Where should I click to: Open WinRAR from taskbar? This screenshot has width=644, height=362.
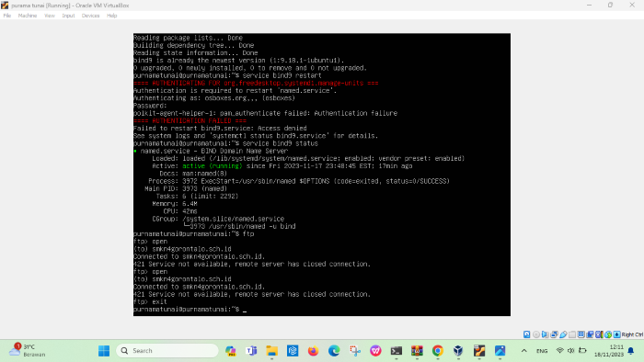point(417,351)
